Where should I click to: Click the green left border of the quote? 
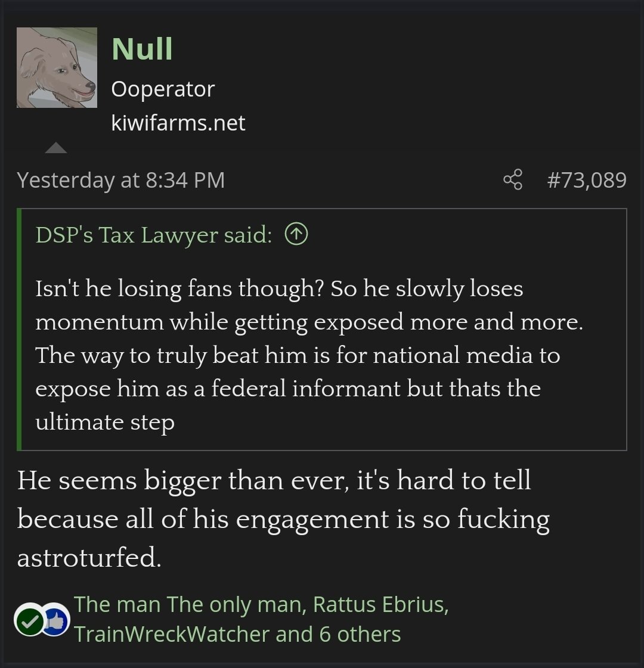coord(18,330)
